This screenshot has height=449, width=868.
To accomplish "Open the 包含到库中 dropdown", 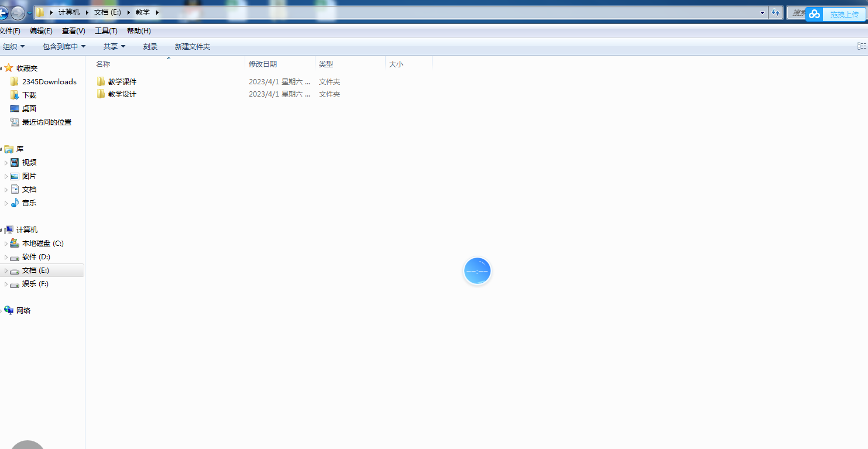I will pos(64,46).
